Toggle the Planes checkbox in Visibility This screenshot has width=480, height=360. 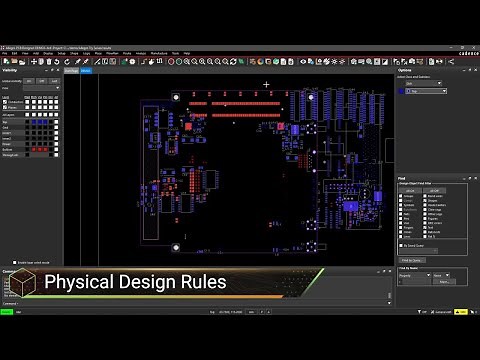click(x=5, y=107)
